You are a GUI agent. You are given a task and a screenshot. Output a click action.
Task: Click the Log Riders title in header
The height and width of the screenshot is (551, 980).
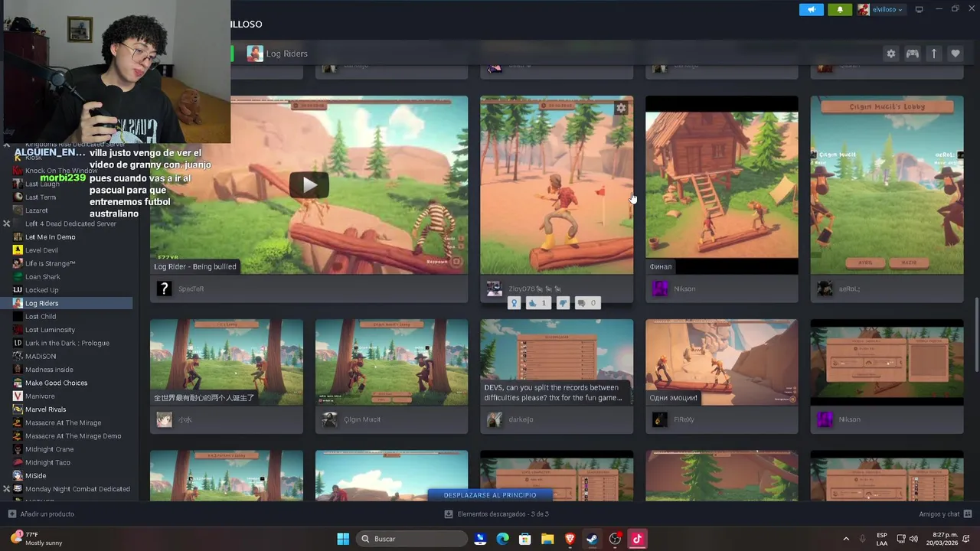[286, 54]
